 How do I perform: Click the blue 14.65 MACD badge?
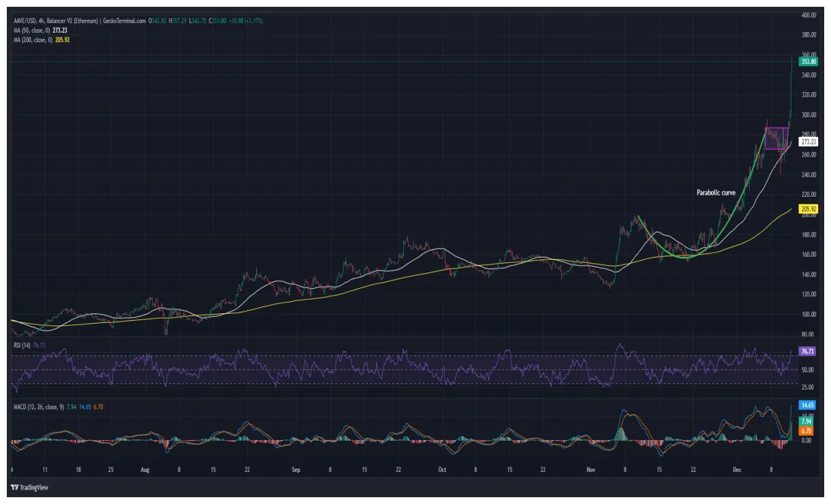pos(808,404)
